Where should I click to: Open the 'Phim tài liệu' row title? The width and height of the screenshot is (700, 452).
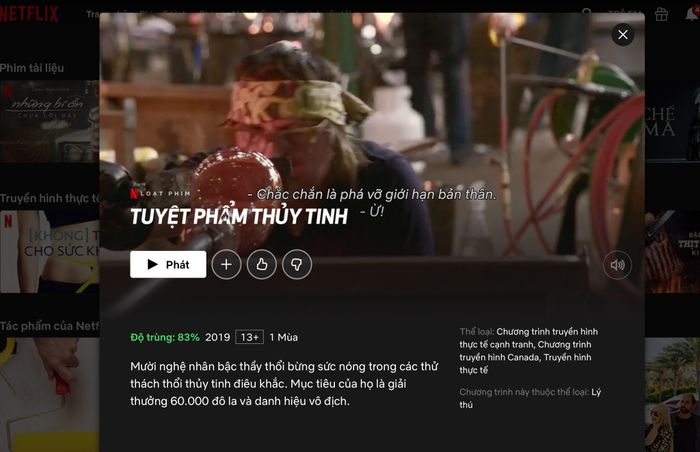pos(32,68)
